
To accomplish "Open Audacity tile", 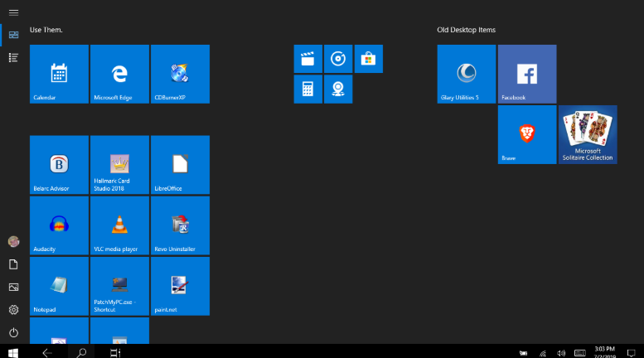I will (x=59, y=225).
